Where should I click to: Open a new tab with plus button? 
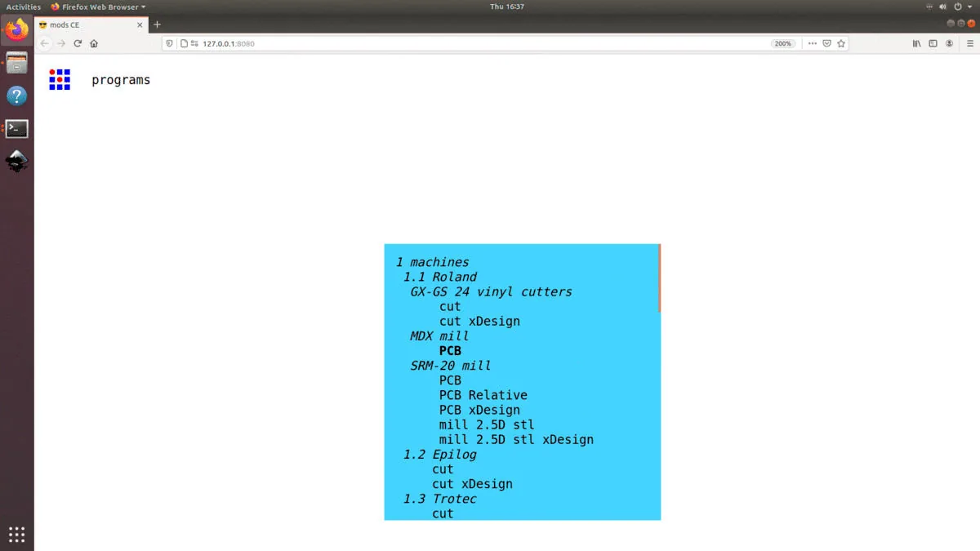(x=157, y=24)
